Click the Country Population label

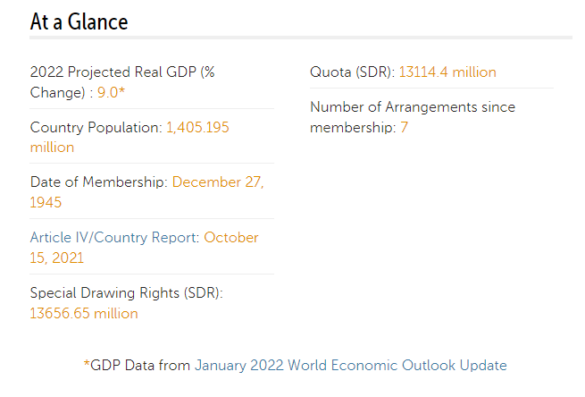click(96, 128)
